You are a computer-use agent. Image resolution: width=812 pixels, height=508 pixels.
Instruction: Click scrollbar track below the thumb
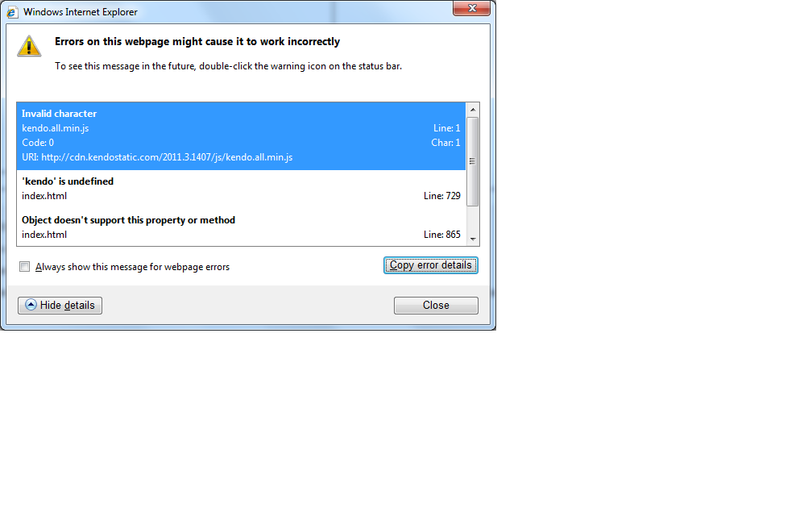point(472,219)
